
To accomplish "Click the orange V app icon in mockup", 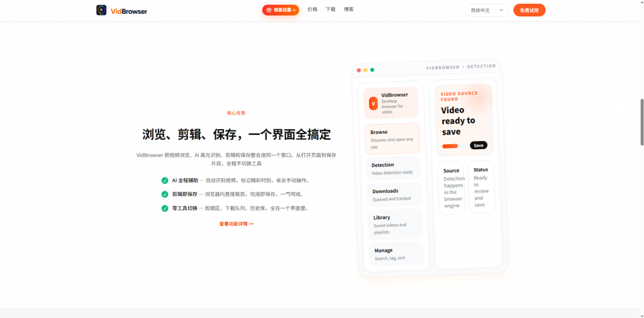I will coord(373,104).
